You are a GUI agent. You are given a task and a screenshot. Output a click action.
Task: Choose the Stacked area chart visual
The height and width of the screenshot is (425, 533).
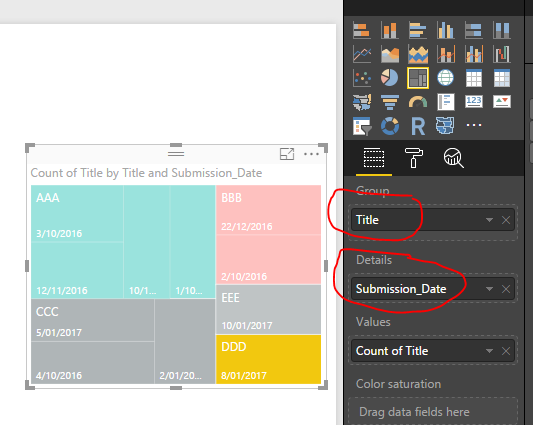pyautogui.click(x=418, y=54)
